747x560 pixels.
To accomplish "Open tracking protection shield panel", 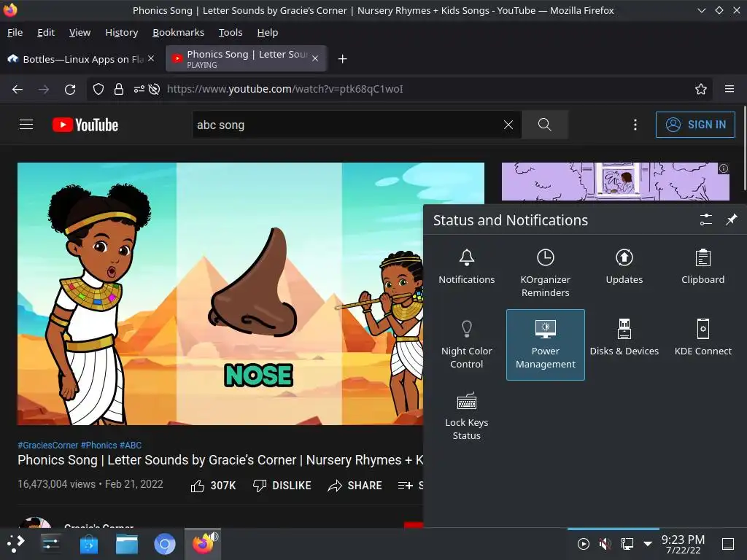I will [x=98, y=89].
